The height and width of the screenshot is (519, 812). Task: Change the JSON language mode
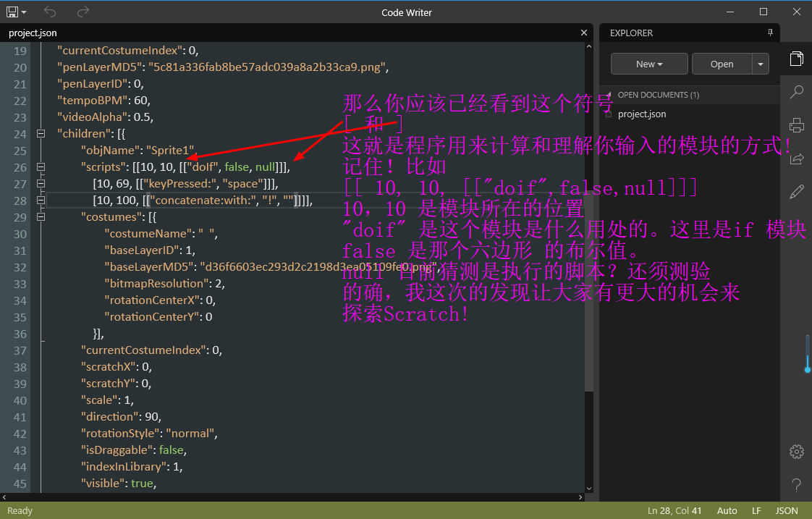point(787,511)
